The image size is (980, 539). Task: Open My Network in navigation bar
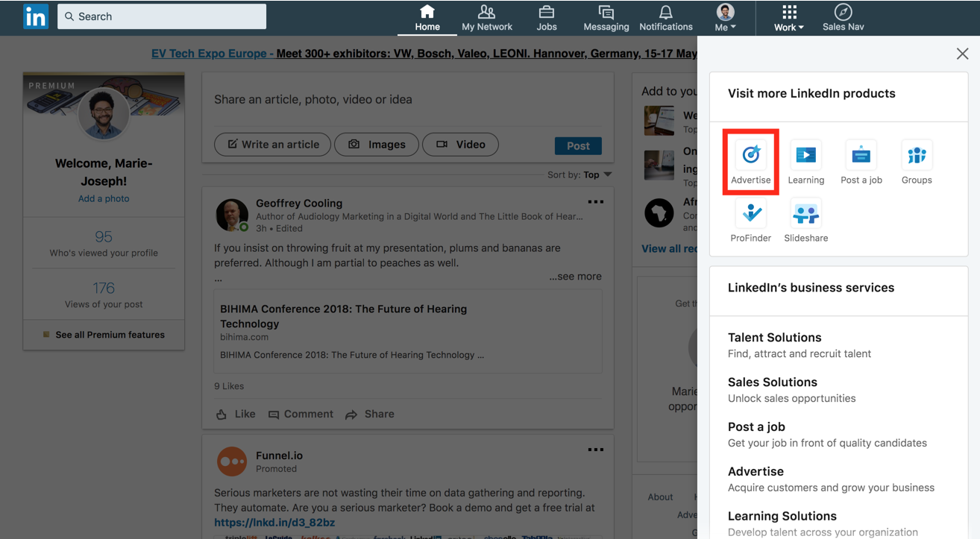(x=487, y=19)
